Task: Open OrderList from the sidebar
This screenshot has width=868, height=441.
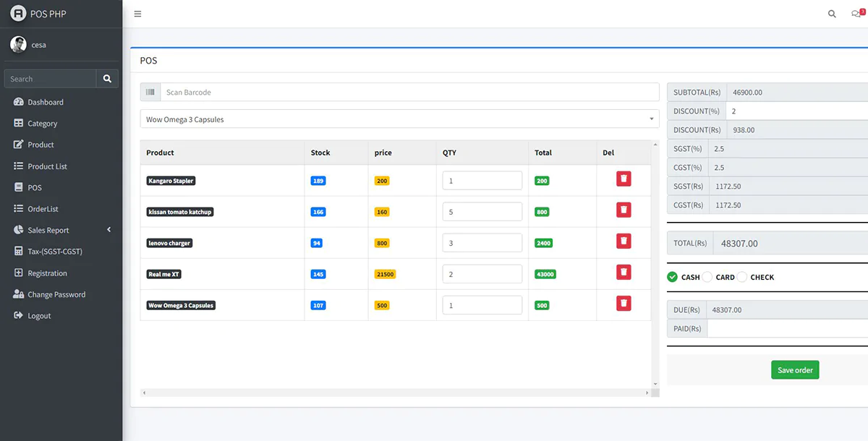Action: (43, 209)
